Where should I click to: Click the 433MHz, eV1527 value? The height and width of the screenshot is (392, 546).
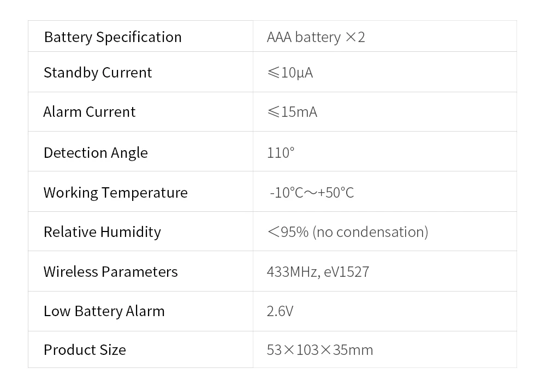pyautogui.click(x=318, y=272)
